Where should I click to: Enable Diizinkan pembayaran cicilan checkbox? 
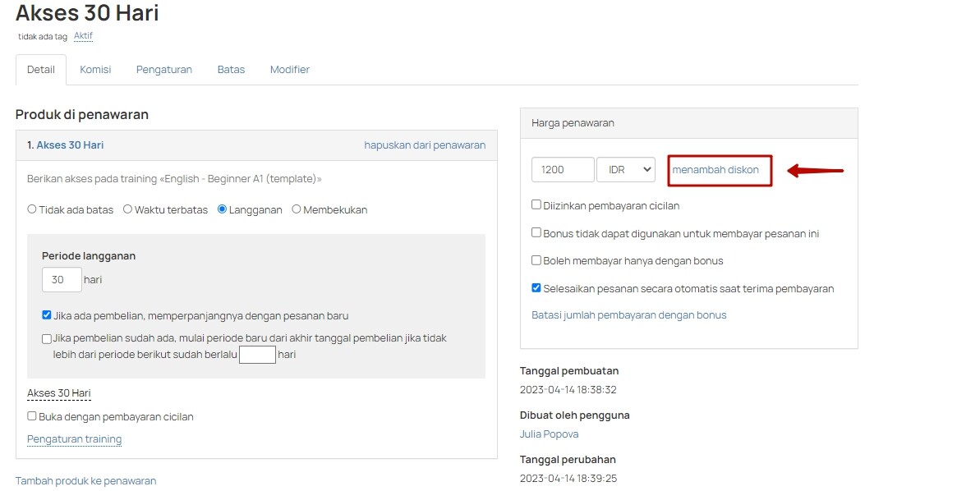click(536, 205)
